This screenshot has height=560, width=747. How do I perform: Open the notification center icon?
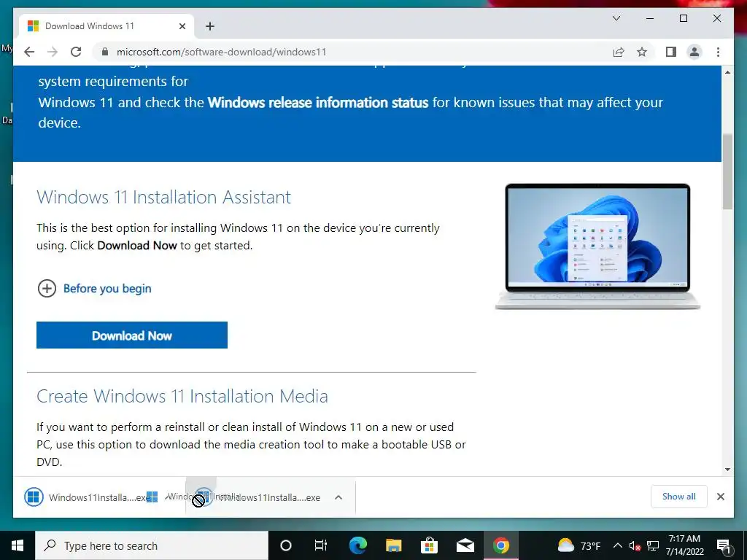(x=724, y=545)
